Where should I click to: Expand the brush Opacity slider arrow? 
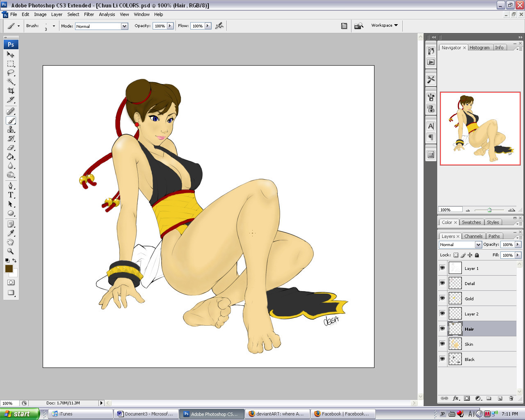pos(170,26)
